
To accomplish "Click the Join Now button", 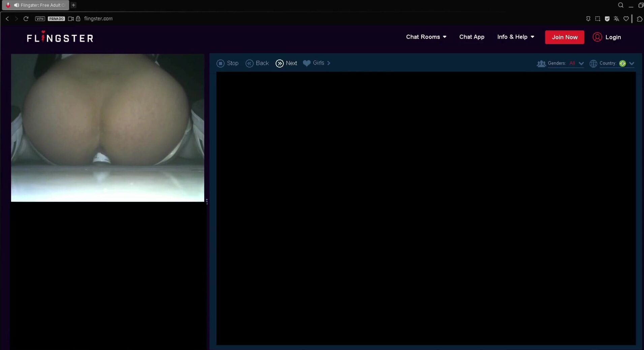I will point(564,37).
